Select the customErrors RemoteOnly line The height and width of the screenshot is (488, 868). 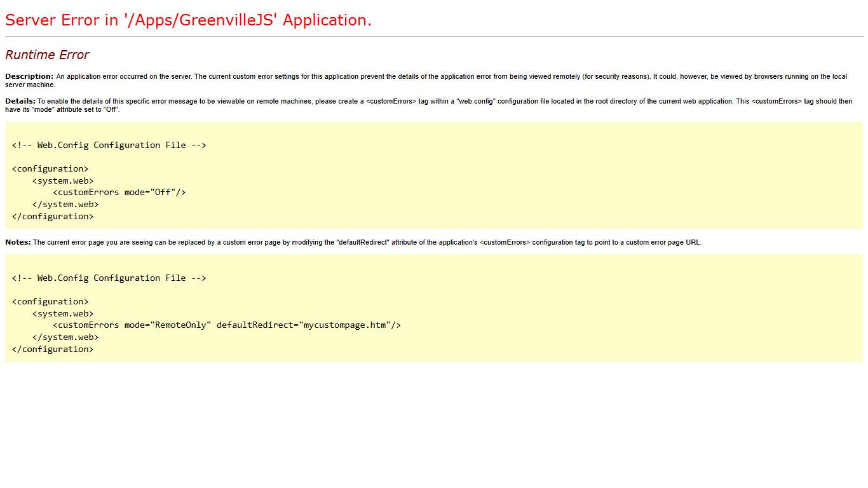coord(227,325)
